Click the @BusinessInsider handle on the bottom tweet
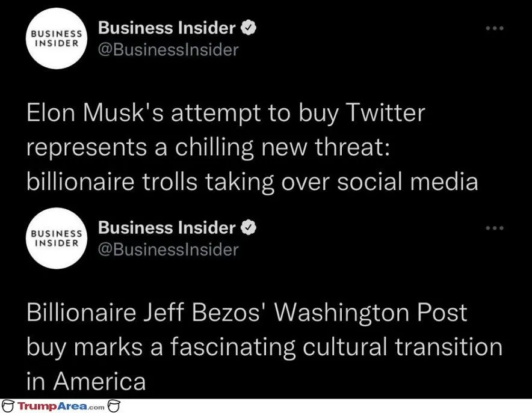The width and height of the screenshot is (532, 413). (x=168, y=249)
